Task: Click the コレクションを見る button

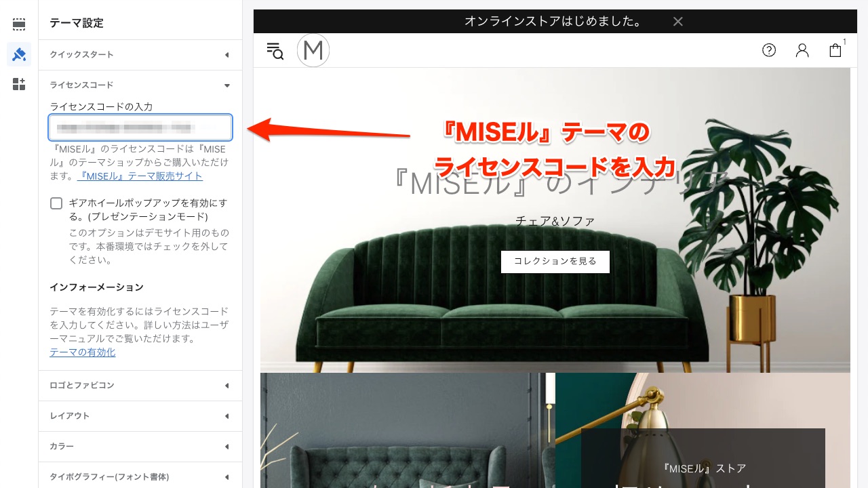Action: coord(555,262)
